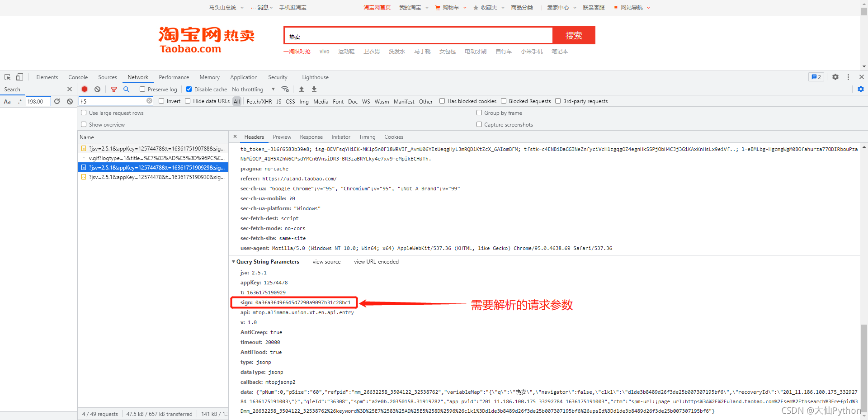Switch to the Elements tab
Screen dimensions: 868x420
click(x=47, y=77)
